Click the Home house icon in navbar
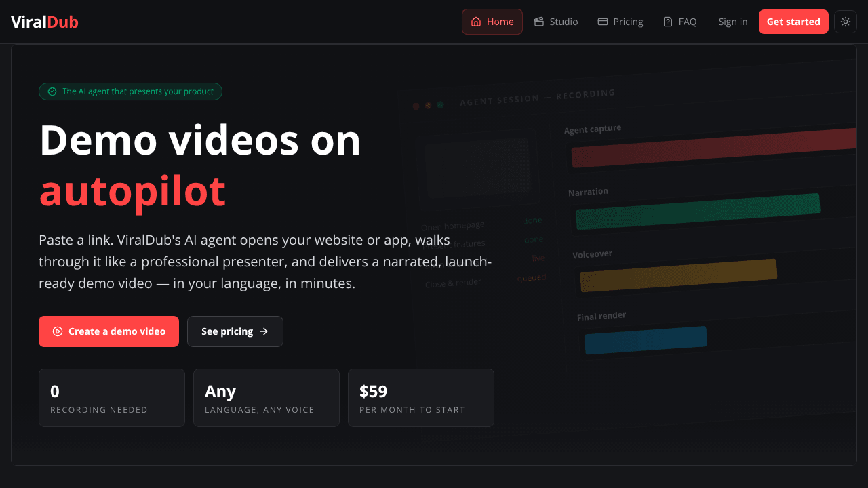The height and width of the screenshot is (488, 868). 476,22
